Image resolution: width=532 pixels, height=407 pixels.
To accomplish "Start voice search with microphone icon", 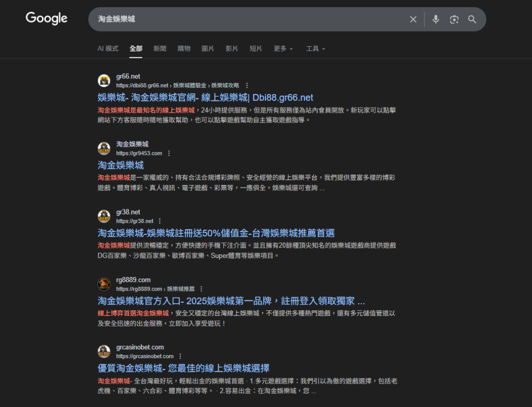I will (x=436, y=19).
